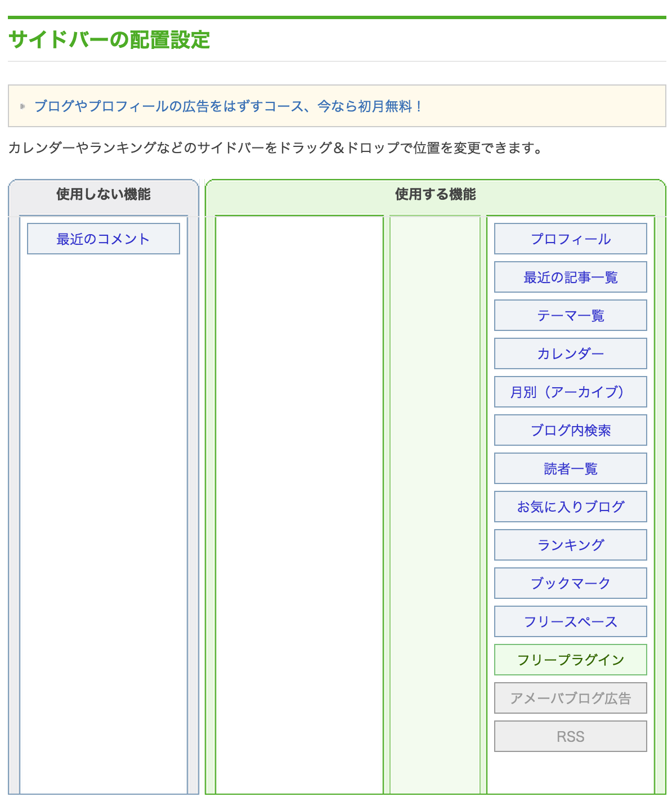Click the ad-removal course promotion link

click(228, 106)
